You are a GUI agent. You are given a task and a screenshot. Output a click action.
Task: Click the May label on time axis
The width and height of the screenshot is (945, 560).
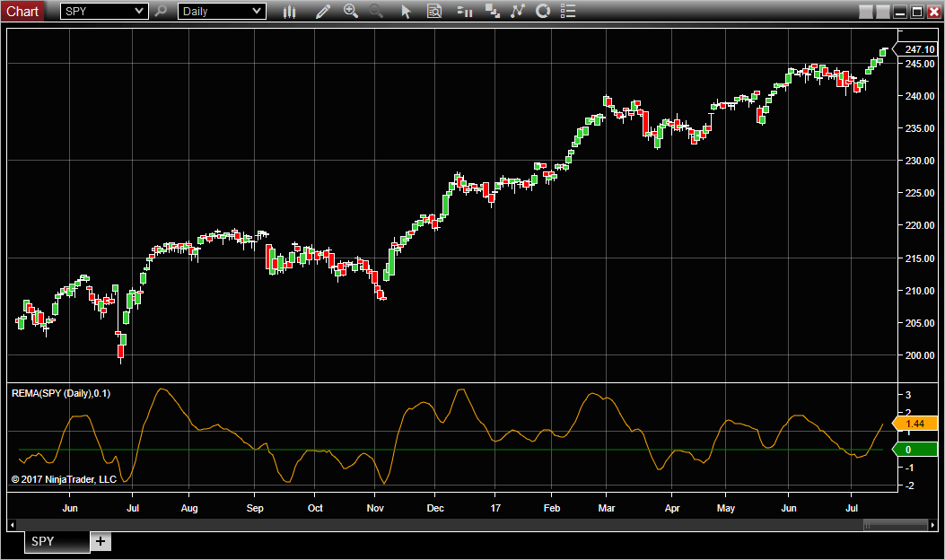pyautogui.click(x=726, y=508)
